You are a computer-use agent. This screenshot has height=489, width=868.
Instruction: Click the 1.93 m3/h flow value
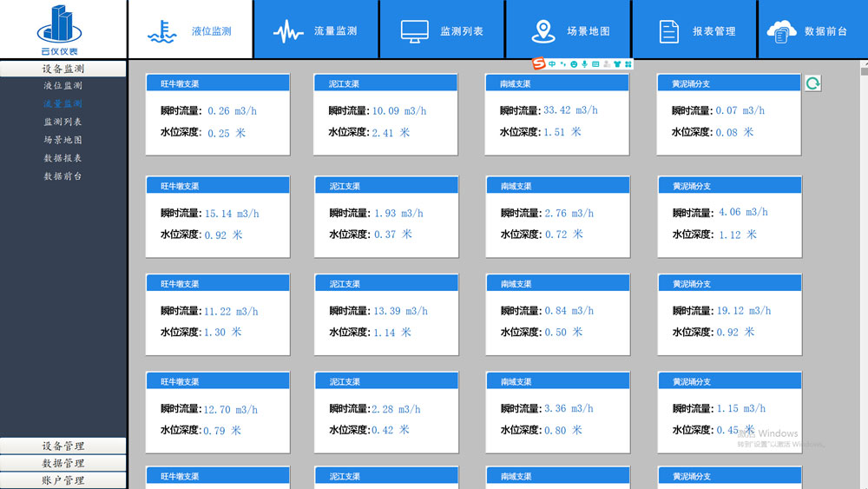coord(398,213)
